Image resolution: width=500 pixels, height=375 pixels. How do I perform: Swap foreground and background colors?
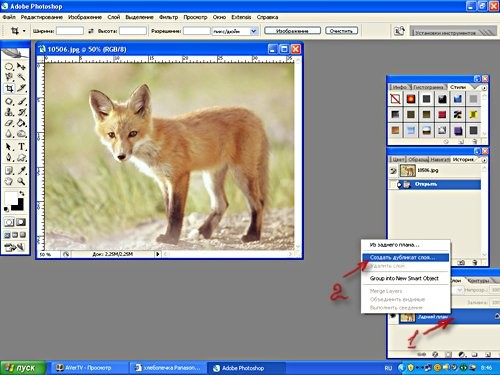[22, 193]
